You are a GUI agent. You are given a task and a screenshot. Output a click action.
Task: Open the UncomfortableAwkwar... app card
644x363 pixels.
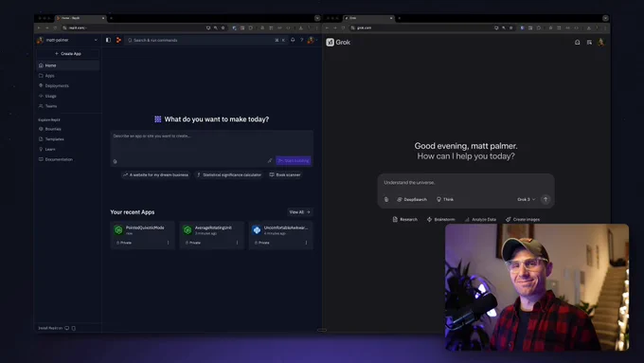coord(280,235)
